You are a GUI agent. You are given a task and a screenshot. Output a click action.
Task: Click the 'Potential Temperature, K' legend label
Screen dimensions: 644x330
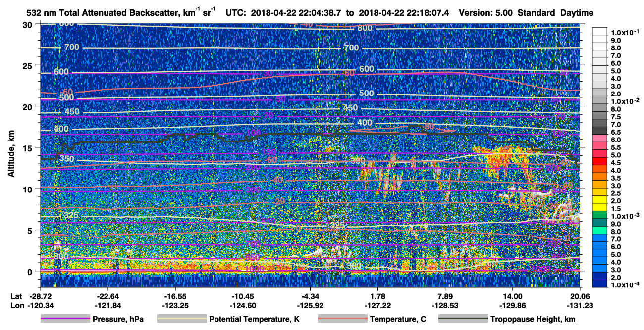point(254,319)
